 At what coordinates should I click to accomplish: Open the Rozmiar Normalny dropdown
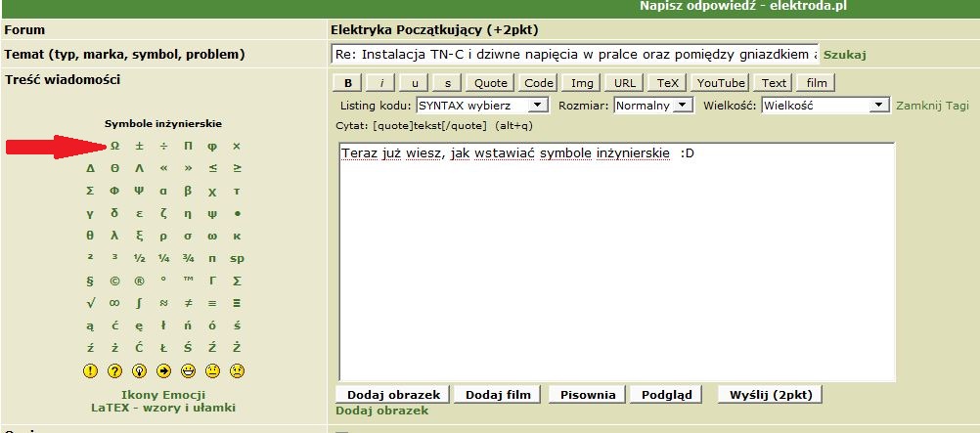tap(653, 105)
